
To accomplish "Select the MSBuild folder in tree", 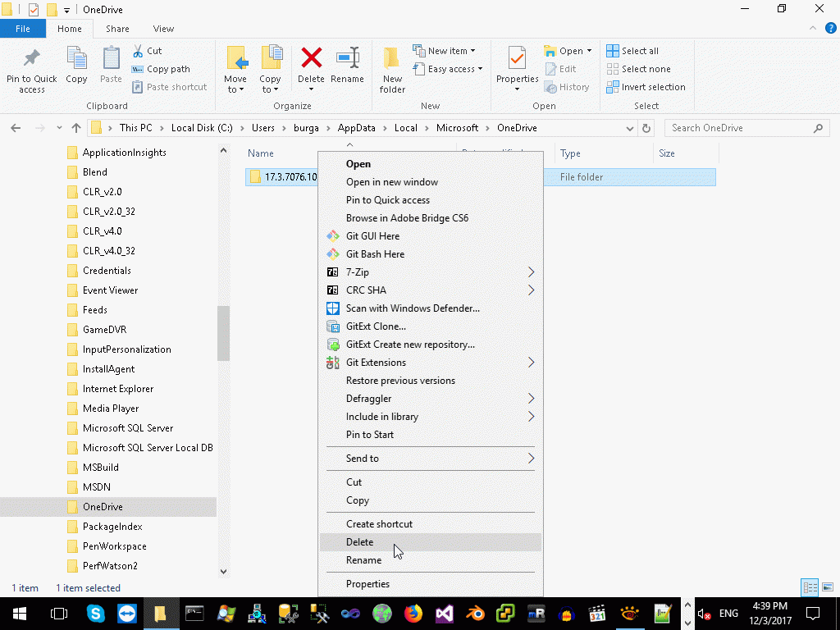I will click(100, 467).
